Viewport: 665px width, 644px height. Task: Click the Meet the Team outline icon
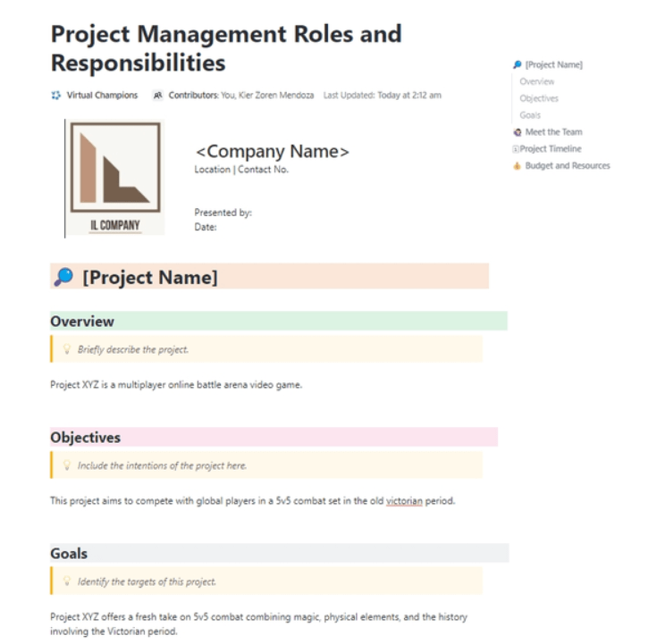(x=518, y=132)
